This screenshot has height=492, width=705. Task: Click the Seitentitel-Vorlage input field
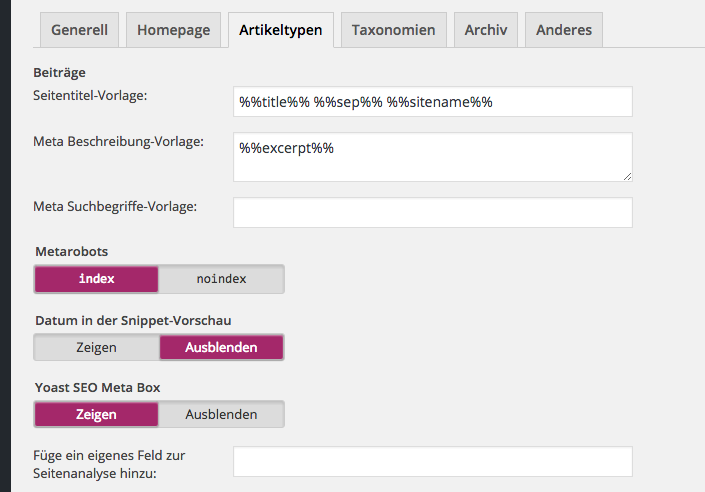point(432,102)
